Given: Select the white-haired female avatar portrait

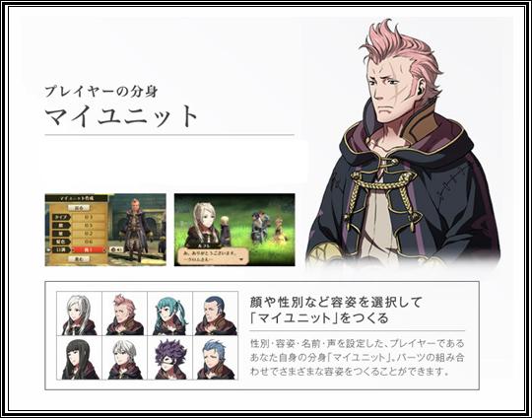Looking at the screenshot, I should tap(80, 313).
